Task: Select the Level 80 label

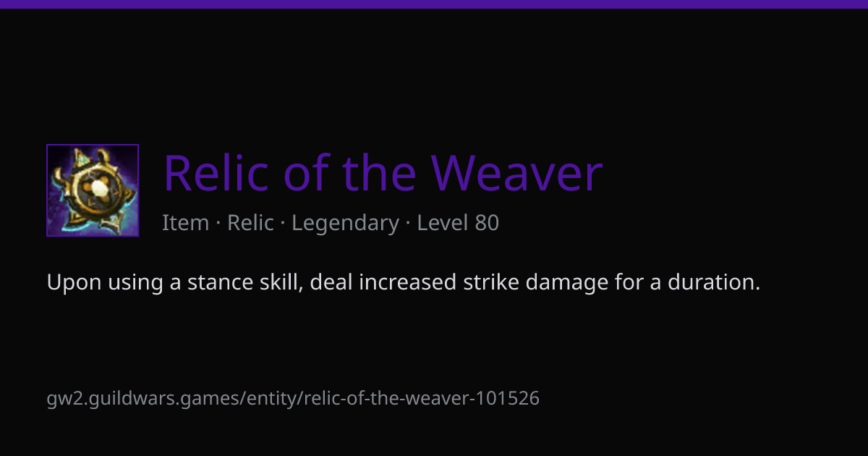Action: point(458,223)
